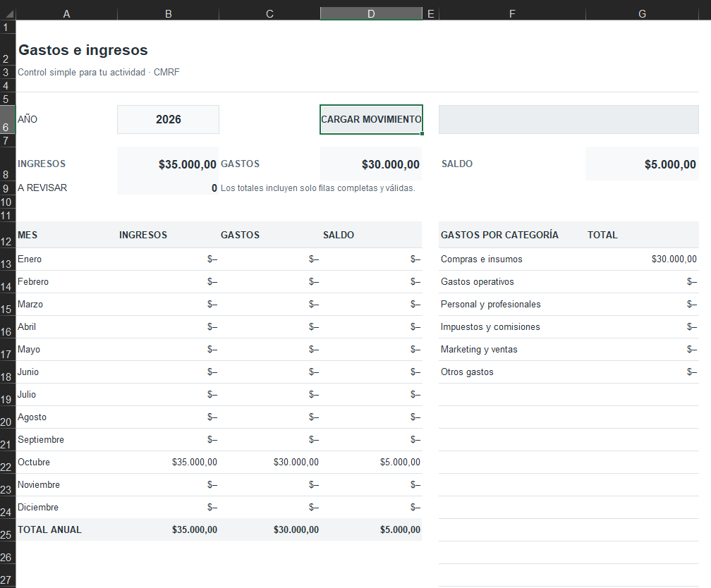
Task: Select row 25 header
Action: click(8, 530)
